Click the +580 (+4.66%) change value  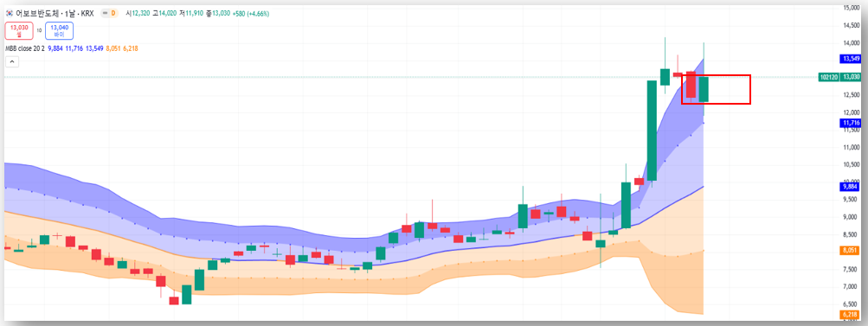[250, 13]
